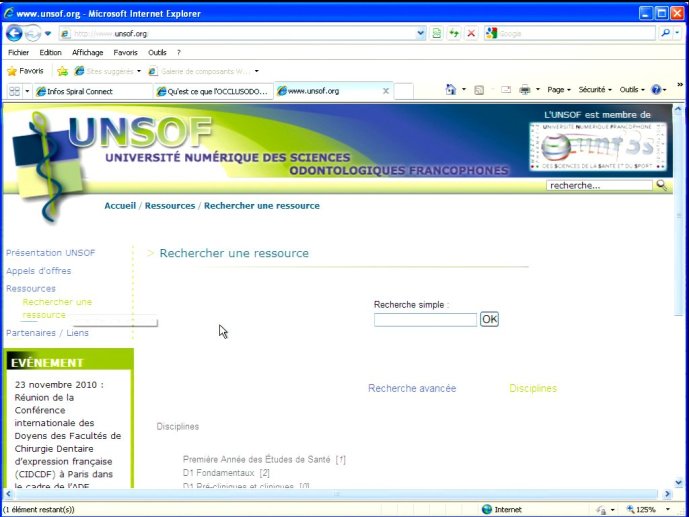
Task: Switch to the Infos Spiral Connect tab
Action: click(91, 91)
